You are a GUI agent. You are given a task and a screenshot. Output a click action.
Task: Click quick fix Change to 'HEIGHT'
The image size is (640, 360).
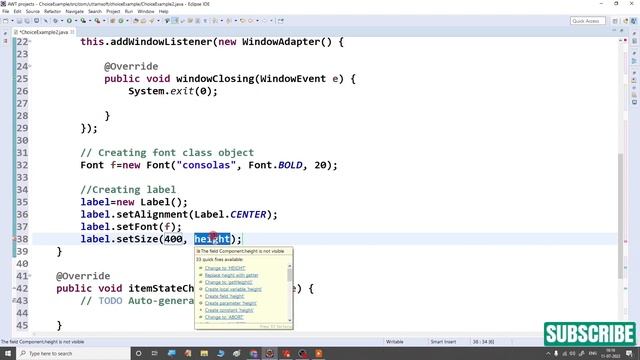coord(225,268)
